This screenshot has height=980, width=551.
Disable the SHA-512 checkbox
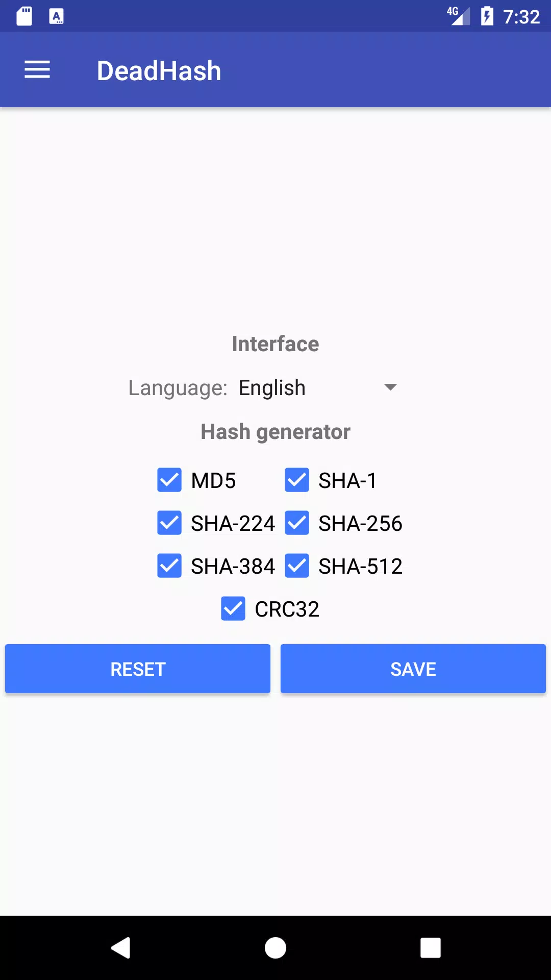pyautogui.click(x=297, y=566)
